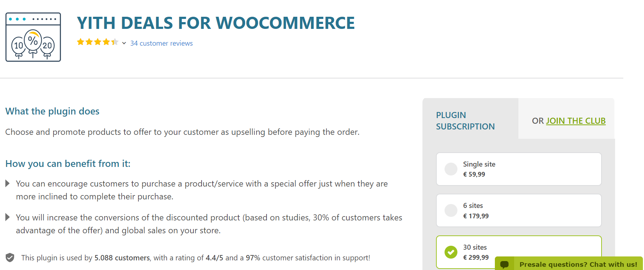This screenshot has width=644, height=270.
Task: Open the JOIN THE CLUB link
Action: click(575, 121)
